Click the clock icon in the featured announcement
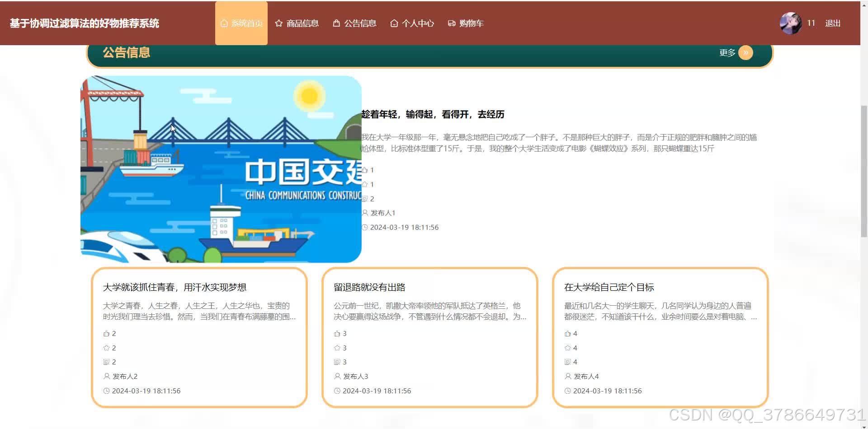 click(x=365, y=227)
